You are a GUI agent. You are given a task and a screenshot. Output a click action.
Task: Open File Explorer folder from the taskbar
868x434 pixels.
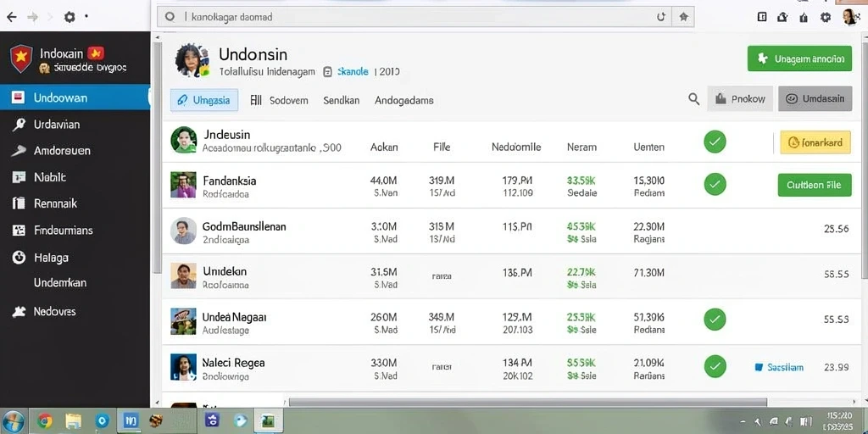(73, 422)
